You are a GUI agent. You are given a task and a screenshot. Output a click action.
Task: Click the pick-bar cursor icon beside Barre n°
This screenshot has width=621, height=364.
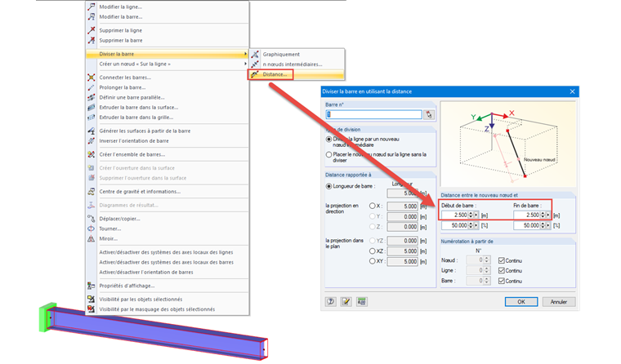[429, 115]
